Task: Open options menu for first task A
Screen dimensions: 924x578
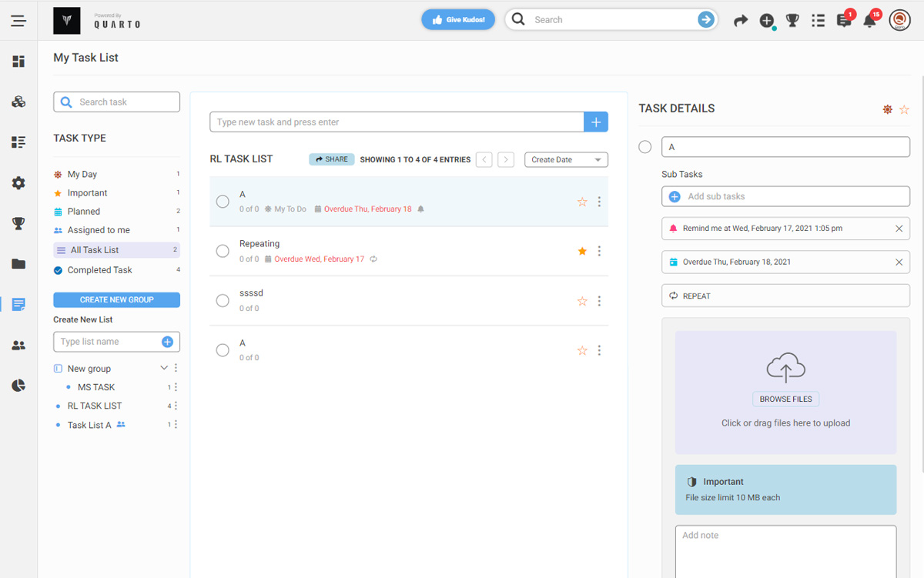Action: click(599, 202)
